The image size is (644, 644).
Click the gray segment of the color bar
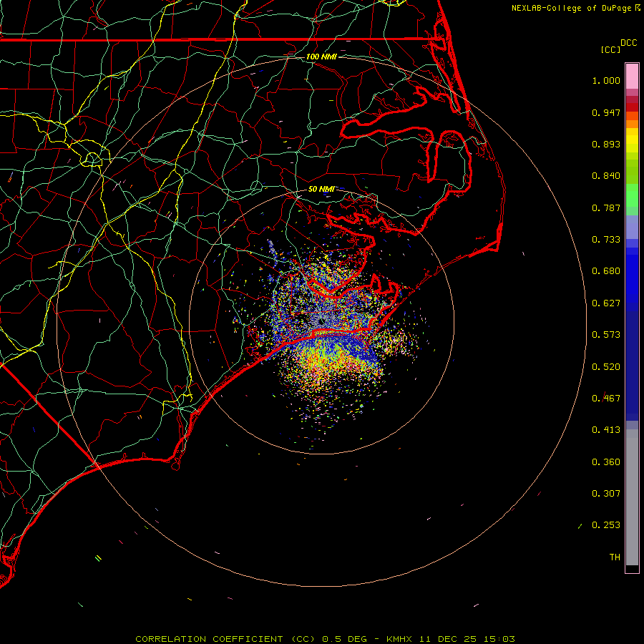(x=632, y=497)
